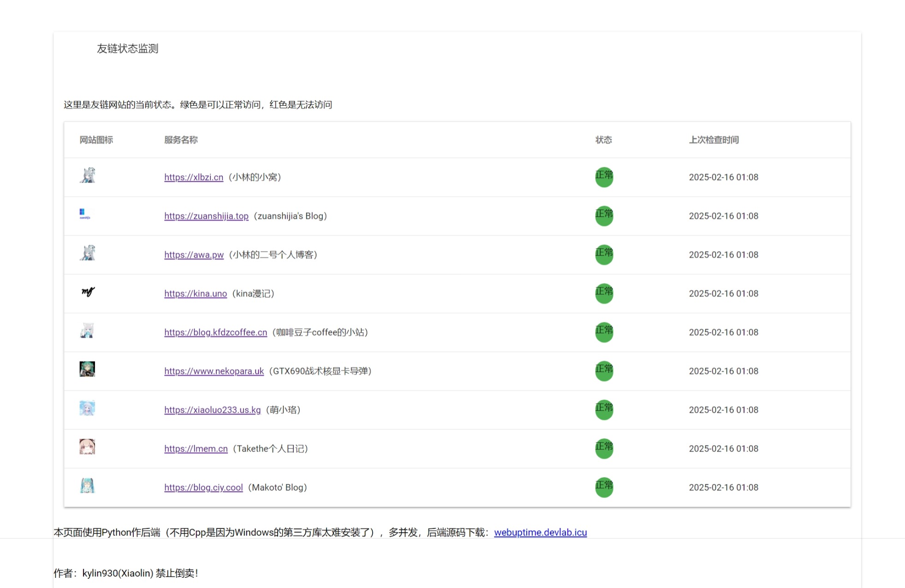Click the zuanshijia's Blog site icon
The height and width of the screenshot is (588, 905).
pos(86,214)
